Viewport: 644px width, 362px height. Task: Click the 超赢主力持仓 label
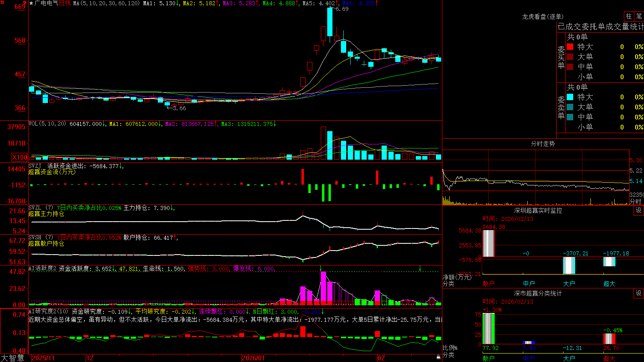pyautogui.click(x=46, y=214)
